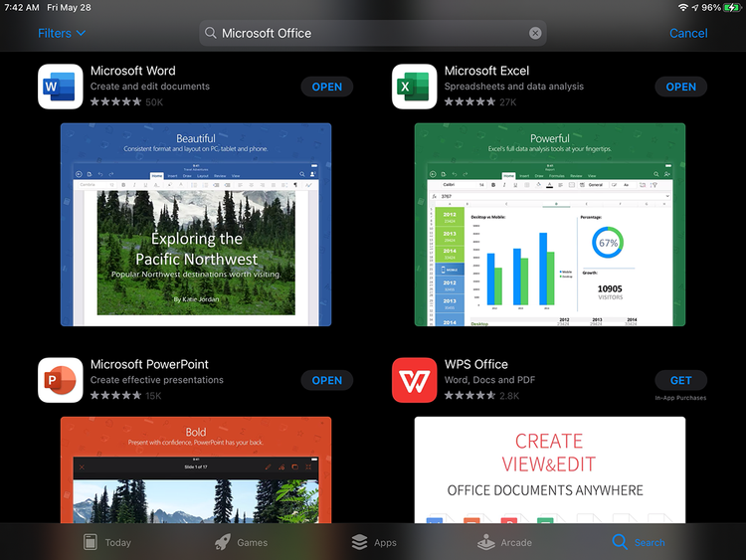The width and height of the screenshot is (746, 560).
Task: Clear the search field with the X icon
Action: 535,33
